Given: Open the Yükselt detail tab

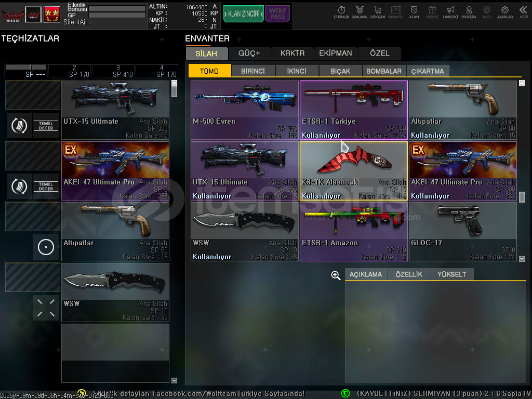Looking at the screenshot, I should (452, 274).
